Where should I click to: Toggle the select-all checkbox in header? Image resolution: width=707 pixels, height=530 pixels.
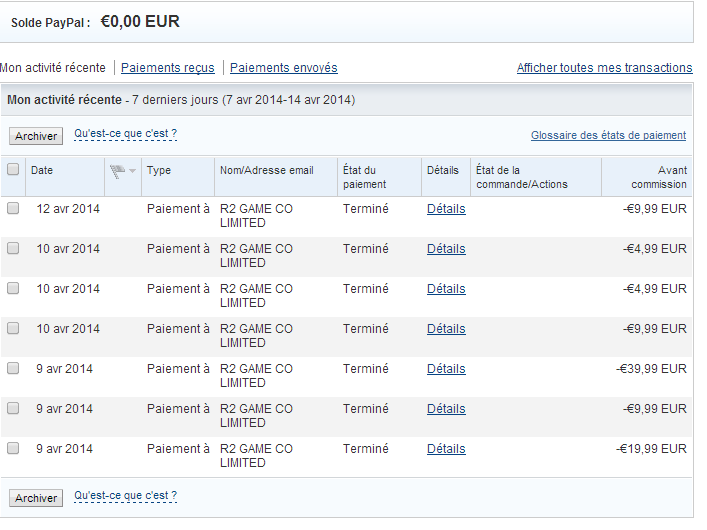pyautogui.click(x=13, y=170)
